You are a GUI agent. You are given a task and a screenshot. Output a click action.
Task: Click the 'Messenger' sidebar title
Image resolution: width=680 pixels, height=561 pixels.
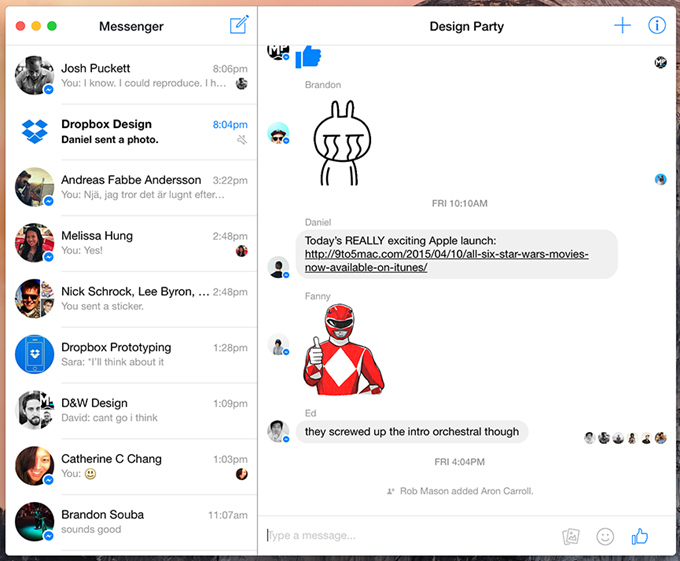[131, 26]
